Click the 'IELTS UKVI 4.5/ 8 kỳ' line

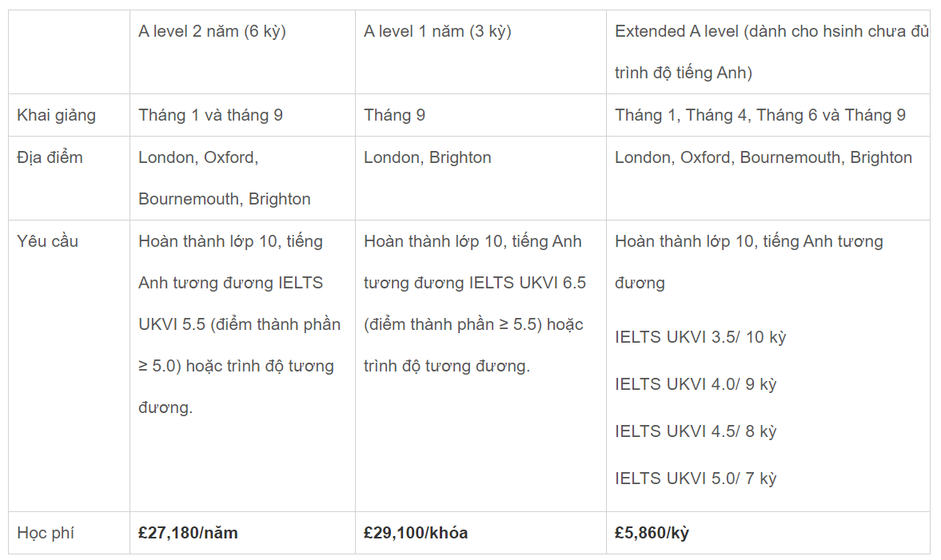coord(696,431)
